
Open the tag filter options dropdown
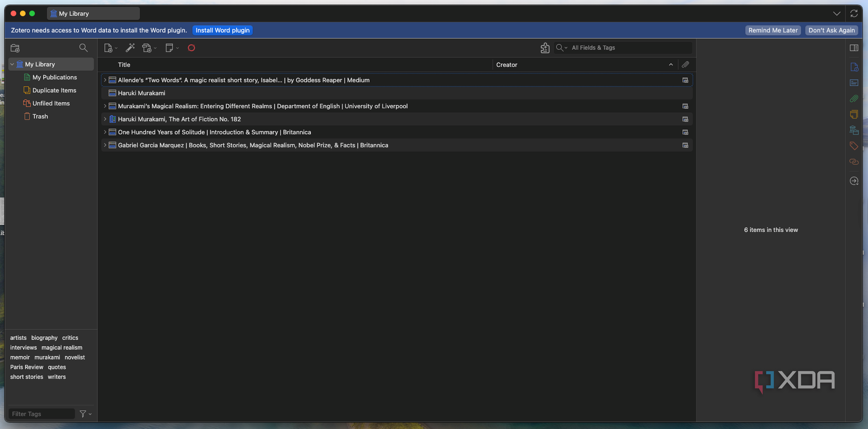[x=86, y=414]
